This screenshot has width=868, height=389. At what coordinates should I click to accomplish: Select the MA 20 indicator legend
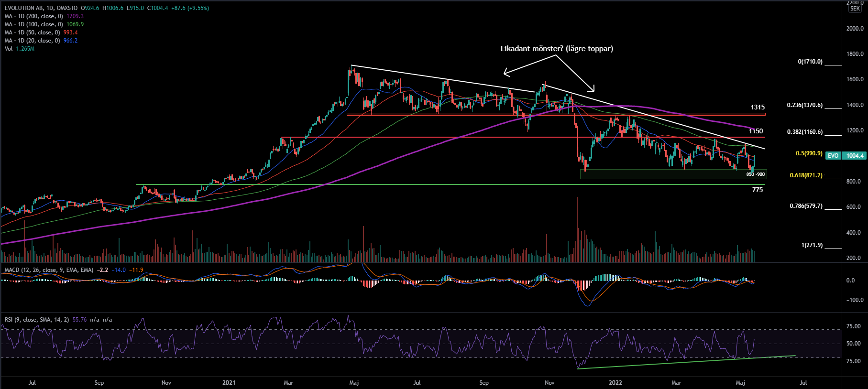pos(32,41)
